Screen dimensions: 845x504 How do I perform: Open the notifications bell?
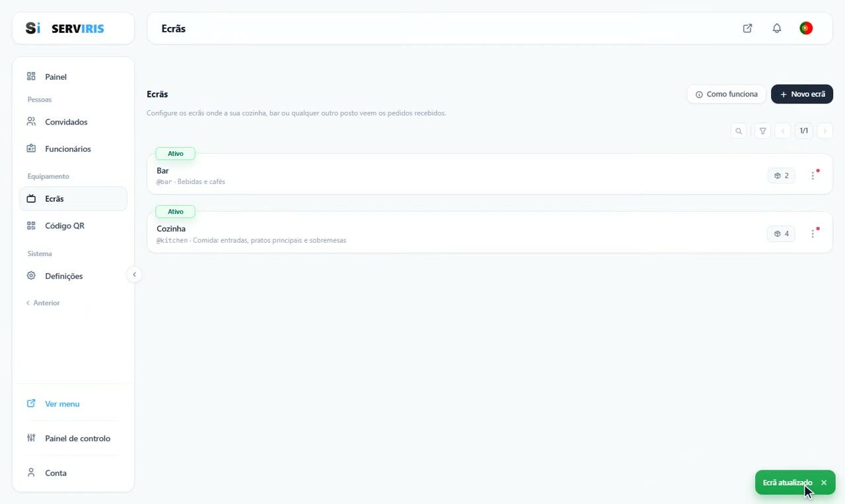pyautogui.click(x=777, y=28)
